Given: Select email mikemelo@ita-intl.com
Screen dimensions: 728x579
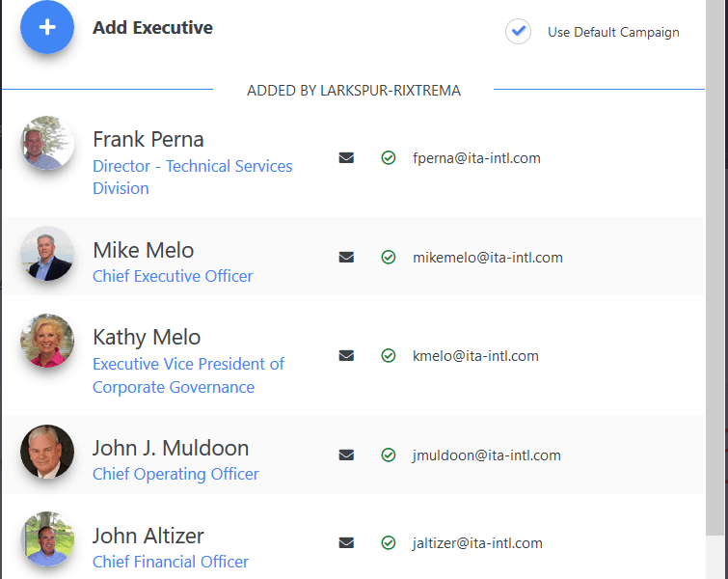Looking at the screenshot, I should pyautogui.click(x=487, y=258).
